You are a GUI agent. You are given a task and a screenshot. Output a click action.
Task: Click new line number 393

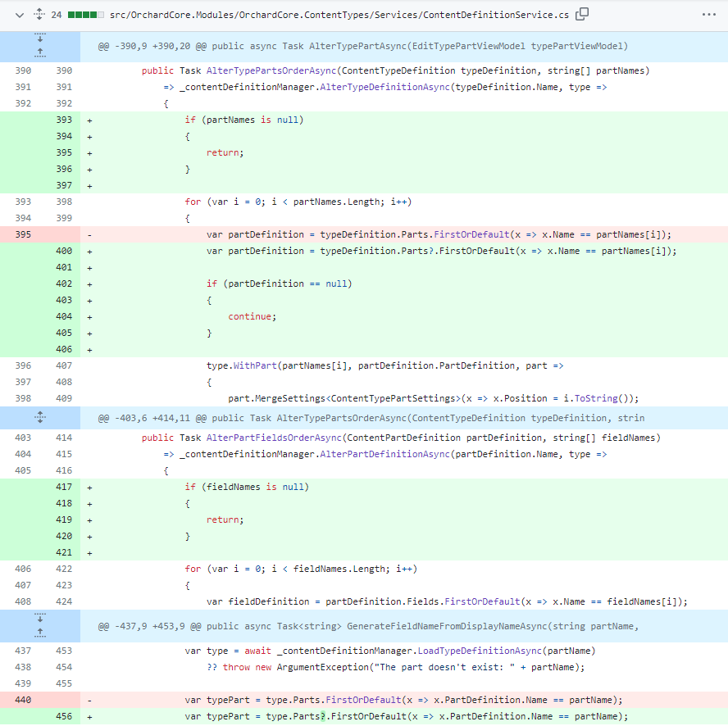64,120
